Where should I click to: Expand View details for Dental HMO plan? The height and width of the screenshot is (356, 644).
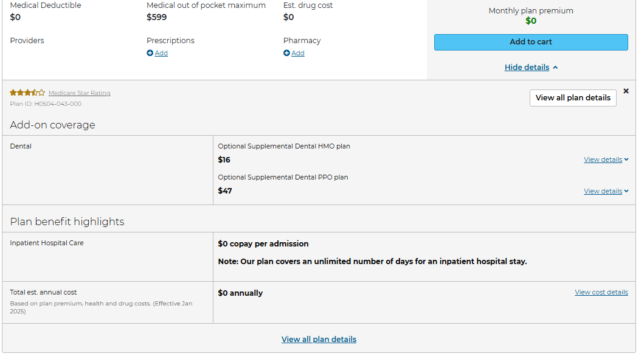[x=603, y=159]
